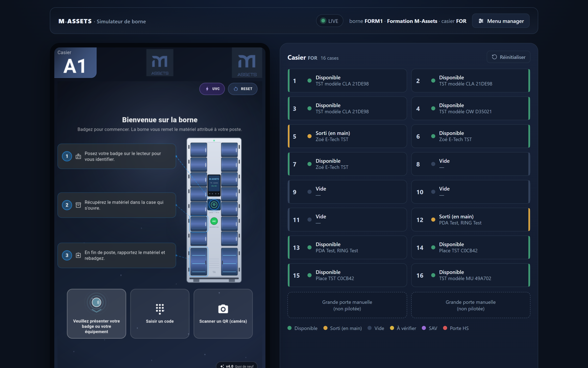588x368 pixels.
Task: Select case 4 TST modèle OW D35021
Action: tap(470, 108)
